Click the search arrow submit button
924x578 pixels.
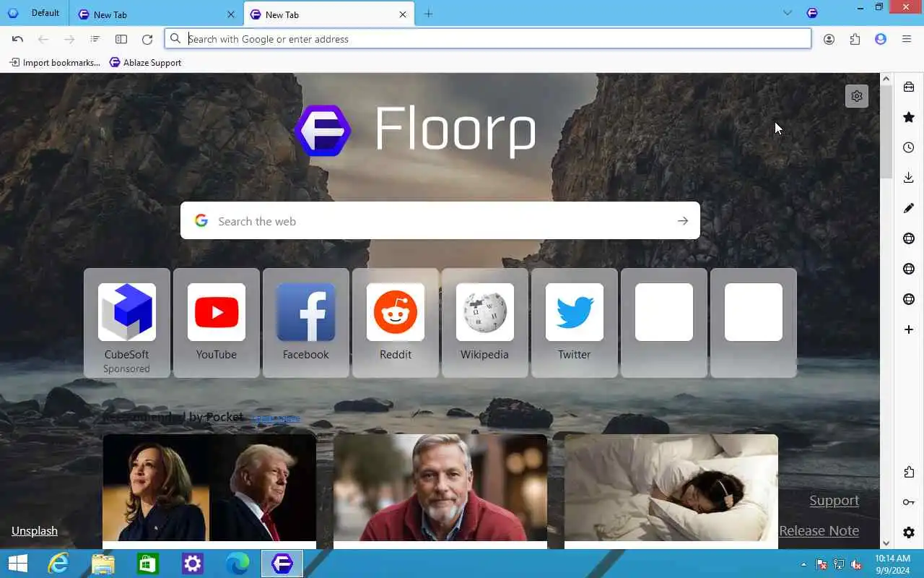[x=683, y=221]
